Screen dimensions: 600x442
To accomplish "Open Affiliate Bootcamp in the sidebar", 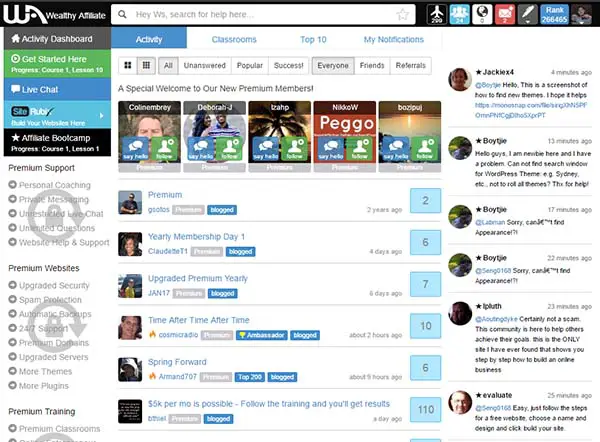I will 57,142.
